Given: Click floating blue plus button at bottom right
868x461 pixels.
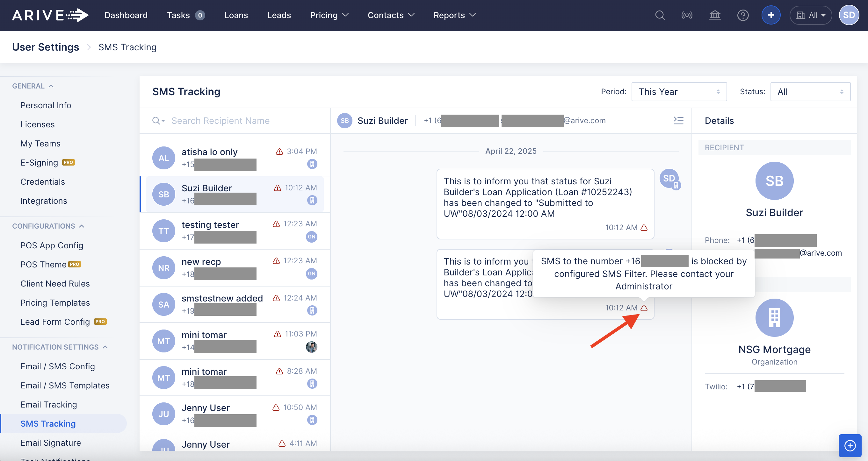Looking at the screenshot, I should (x=850, y=445).
